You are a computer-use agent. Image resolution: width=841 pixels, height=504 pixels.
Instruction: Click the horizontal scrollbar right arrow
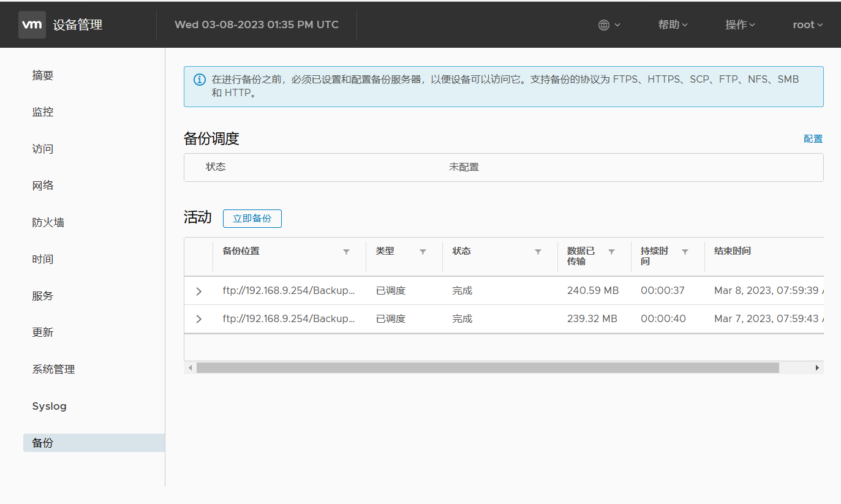(817, 368)
